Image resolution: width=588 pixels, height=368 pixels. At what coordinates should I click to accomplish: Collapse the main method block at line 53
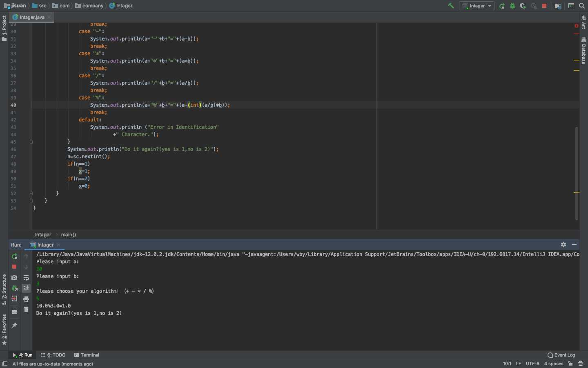[x=31, y=201]
